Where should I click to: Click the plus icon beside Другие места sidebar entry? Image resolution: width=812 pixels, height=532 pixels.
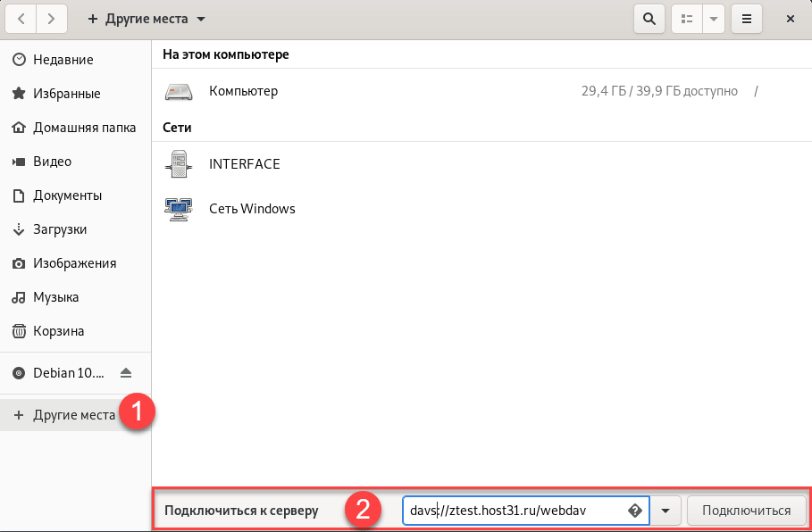[19, 414]
